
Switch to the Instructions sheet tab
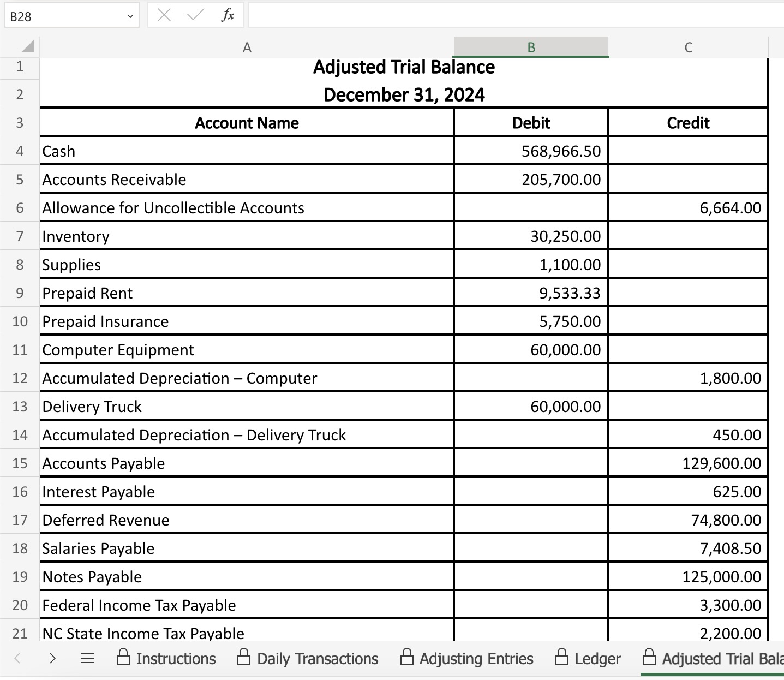(x=166, y=659)
